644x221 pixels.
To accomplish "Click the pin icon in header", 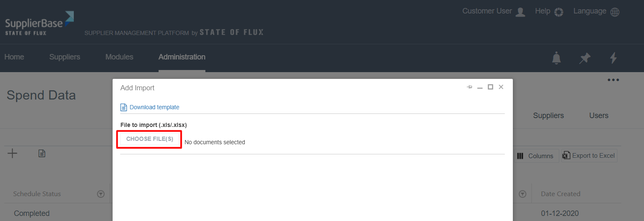I will (585, 58).
